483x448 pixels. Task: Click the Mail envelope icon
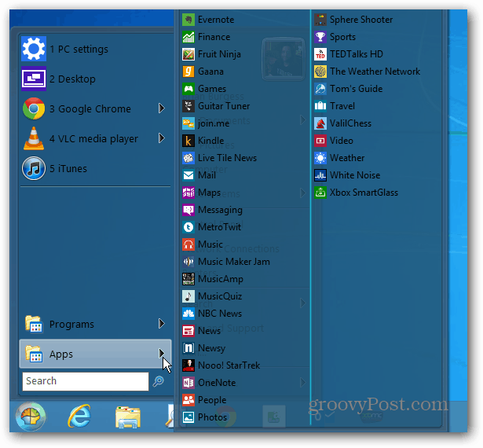[188, 175]
